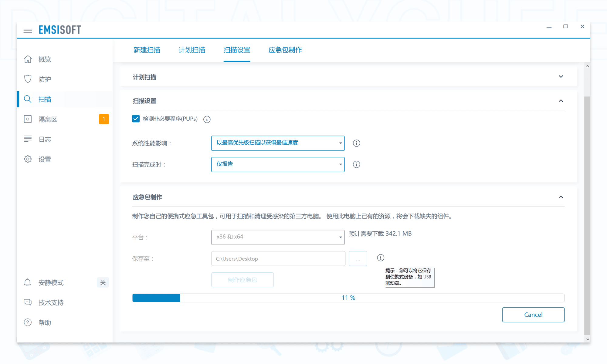Switch to the 新建扫描 tab
Image resolution: width=607 pixels, height=364 pixels.
pyautogui.click(x=147, y=50)
